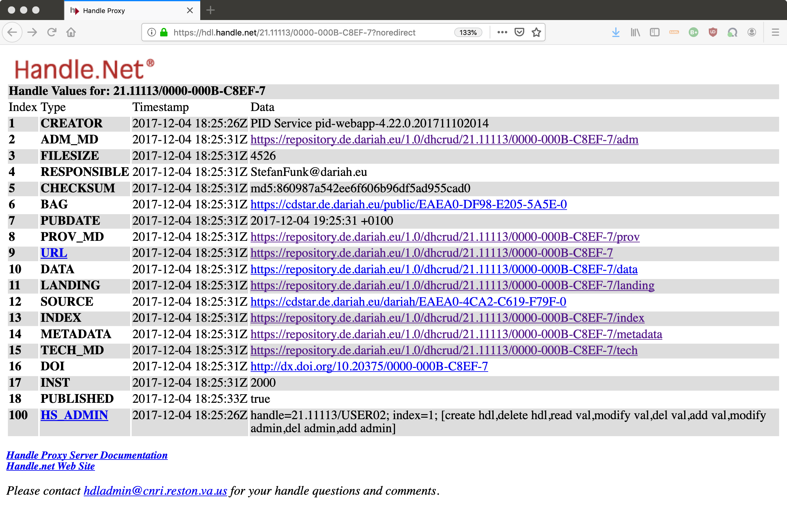Click inside the address bar

(305, 32)
